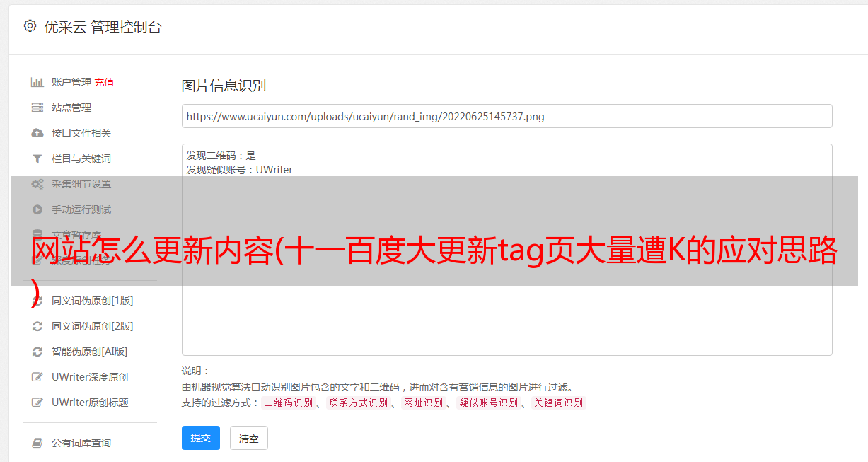
Task: Open UWriter原创标题 page
Action: click(90, 403)
